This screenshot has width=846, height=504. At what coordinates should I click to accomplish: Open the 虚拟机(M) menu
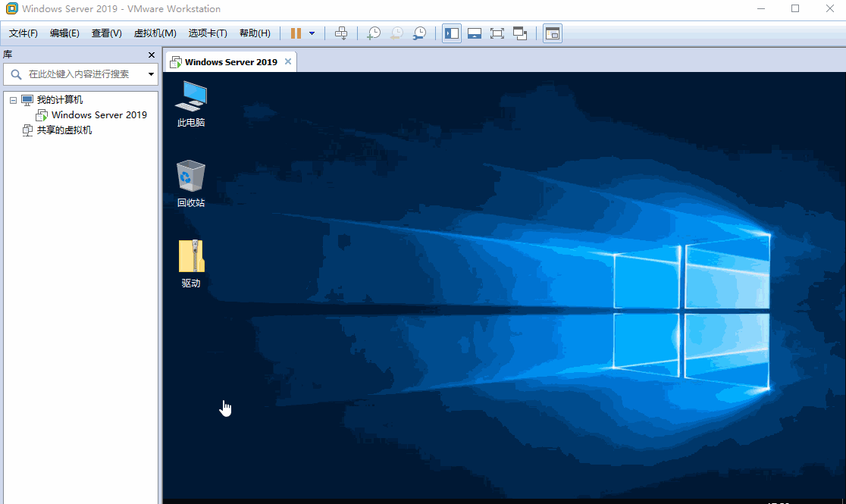coord(155,33)
